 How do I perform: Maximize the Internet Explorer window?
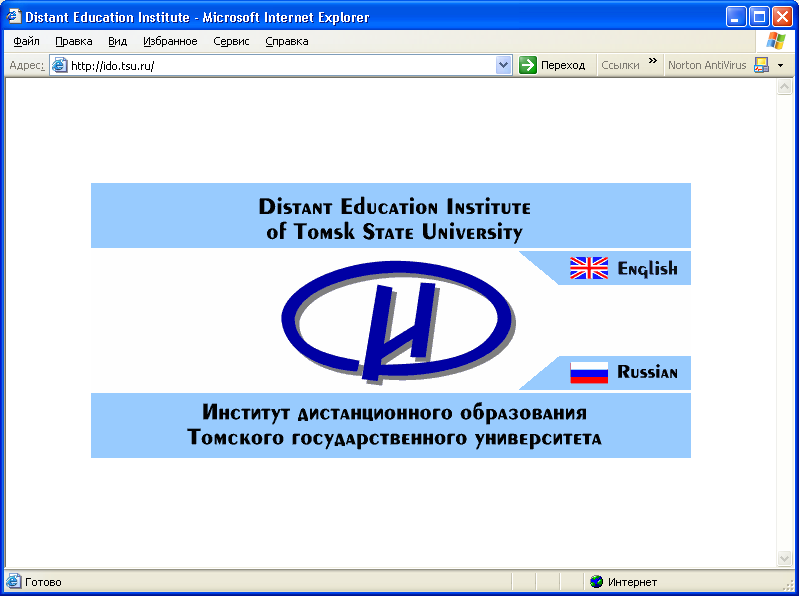759,17
